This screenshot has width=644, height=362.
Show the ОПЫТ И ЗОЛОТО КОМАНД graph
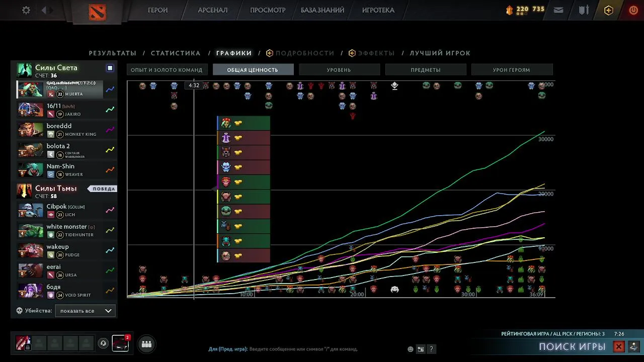[167, 70]
